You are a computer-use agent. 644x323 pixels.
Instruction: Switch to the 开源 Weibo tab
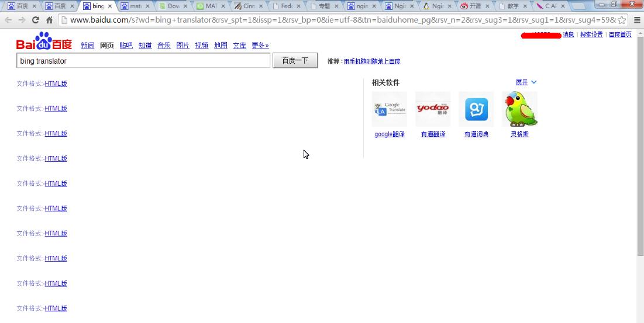(x=475, y=6)
